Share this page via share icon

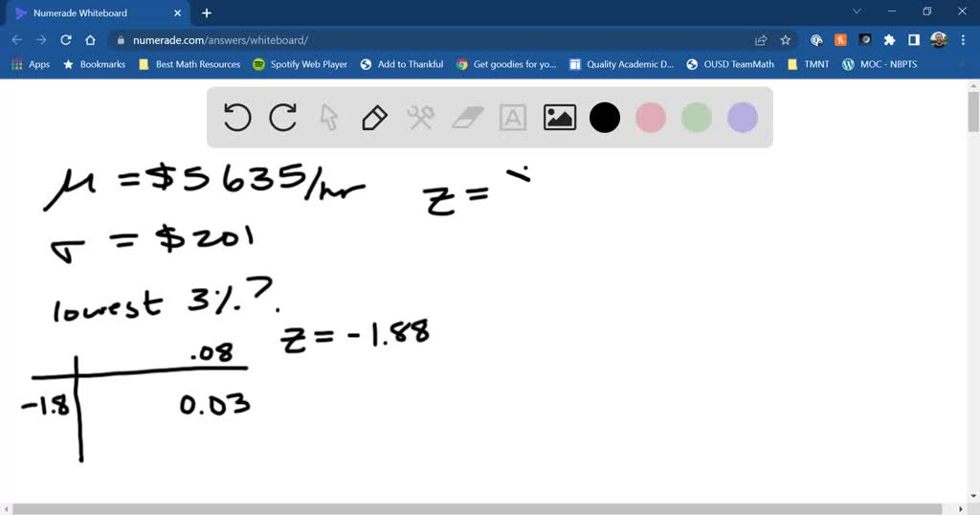[761, 40]
